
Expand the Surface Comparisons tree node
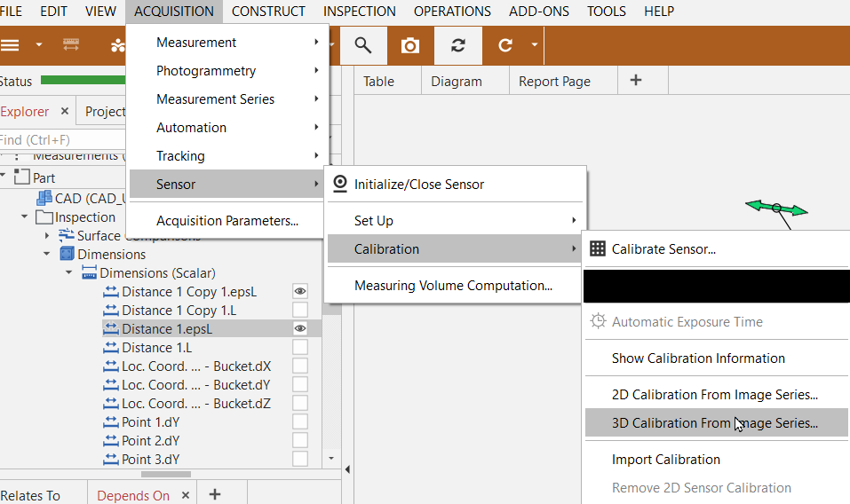pos(47,236)
